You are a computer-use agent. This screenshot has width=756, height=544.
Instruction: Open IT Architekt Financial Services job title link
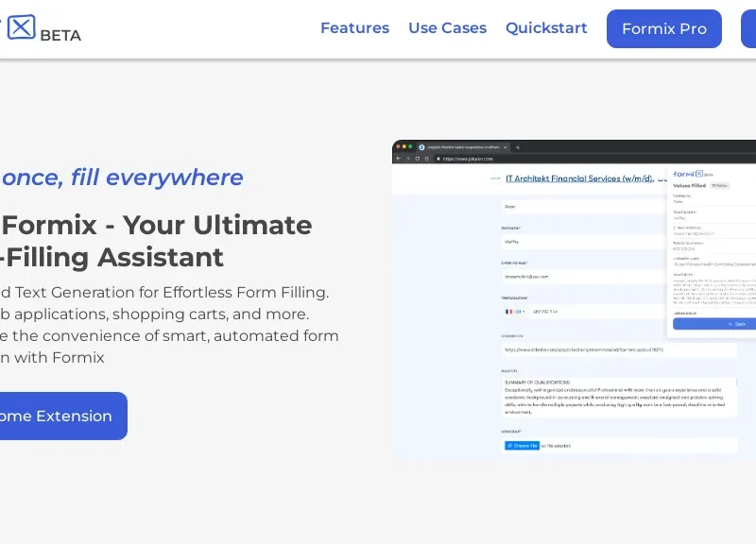[580, 178]
